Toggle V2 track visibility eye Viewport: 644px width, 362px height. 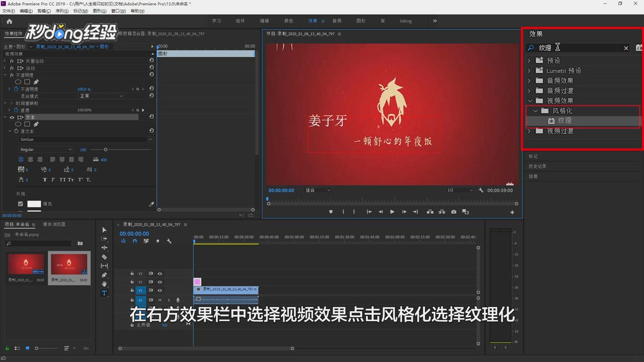point(159,282)
